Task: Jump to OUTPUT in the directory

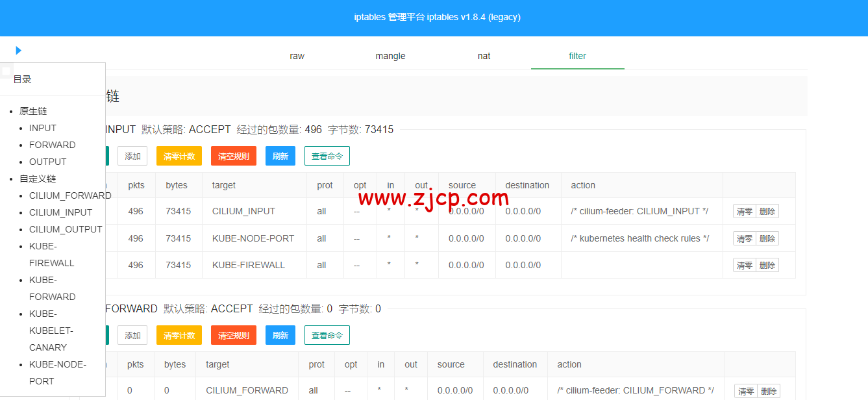Action: point(48,162)
